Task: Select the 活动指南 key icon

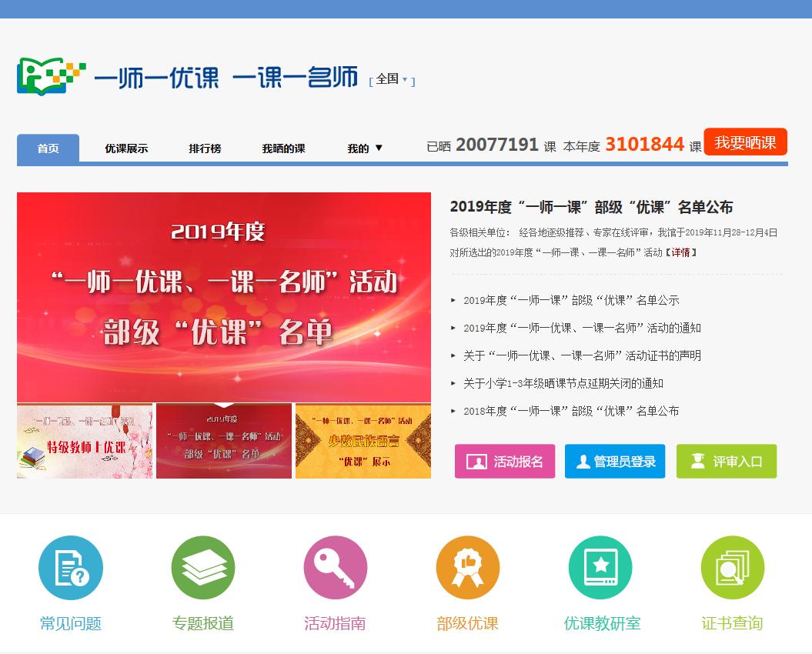Action: coord(335,567)
